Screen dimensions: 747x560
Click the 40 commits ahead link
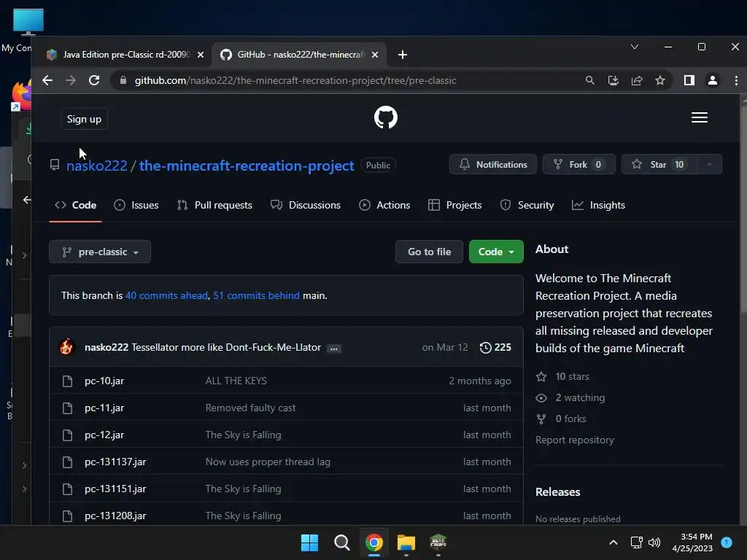pos(166,296)
